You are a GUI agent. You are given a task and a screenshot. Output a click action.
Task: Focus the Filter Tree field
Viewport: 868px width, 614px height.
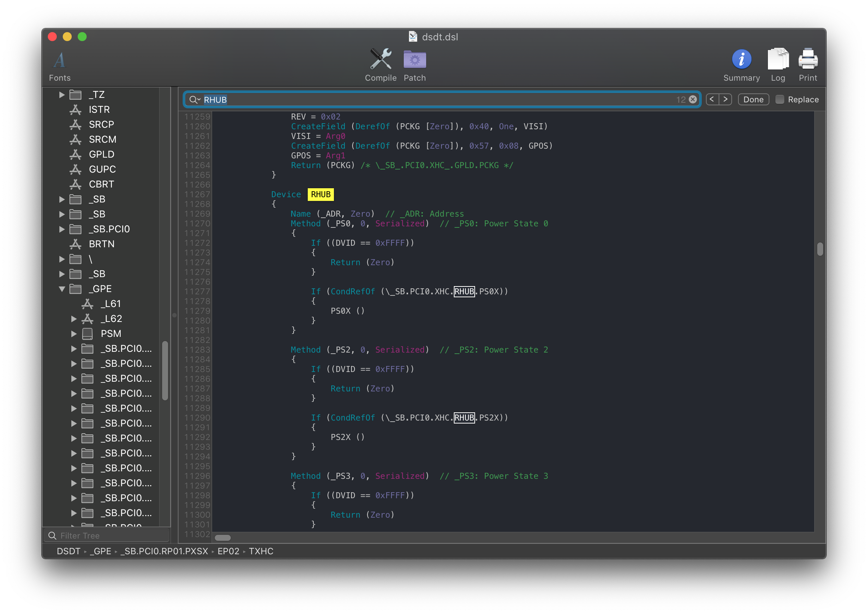point(110,535)
